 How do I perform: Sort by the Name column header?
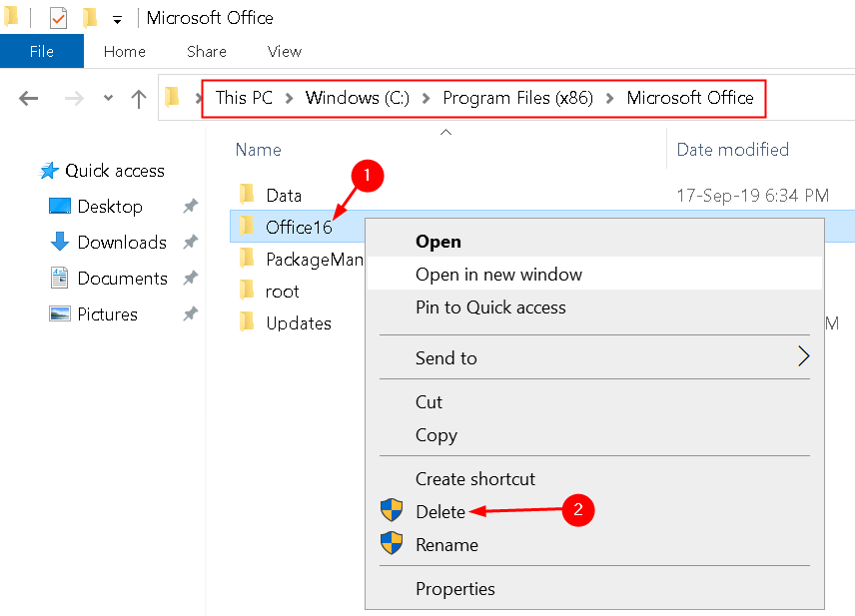click(259, 150)
